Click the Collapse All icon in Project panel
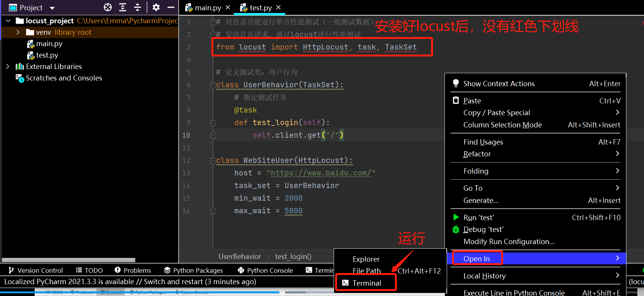This screenshot has height=296, width=644. [137, 7]
